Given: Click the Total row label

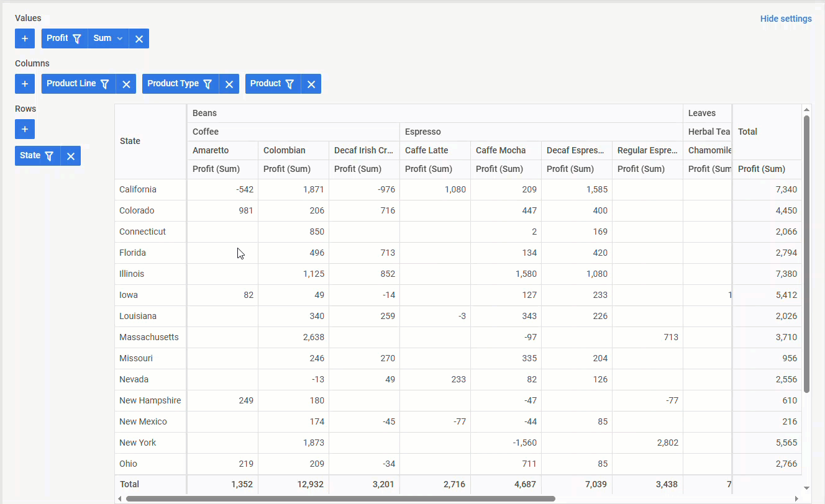Looking at the screenshot, I should tap(150, 485).
